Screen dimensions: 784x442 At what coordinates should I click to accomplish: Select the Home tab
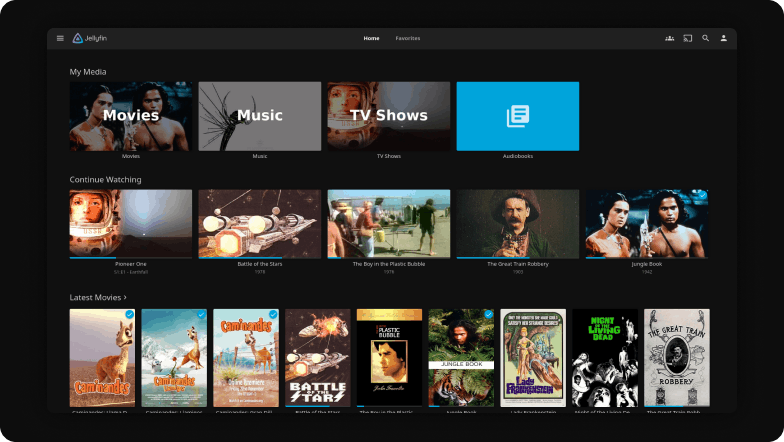tap(371, 38)
